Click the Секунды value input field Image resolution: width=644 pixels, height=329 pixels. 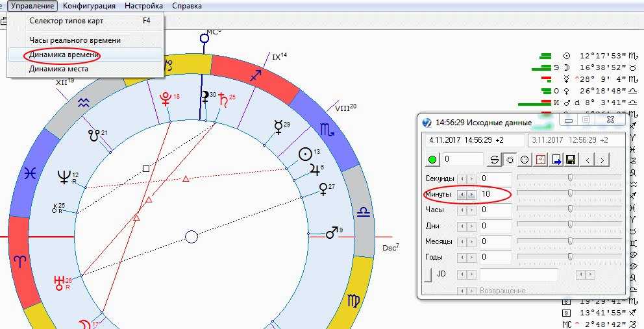click(496, 178)
